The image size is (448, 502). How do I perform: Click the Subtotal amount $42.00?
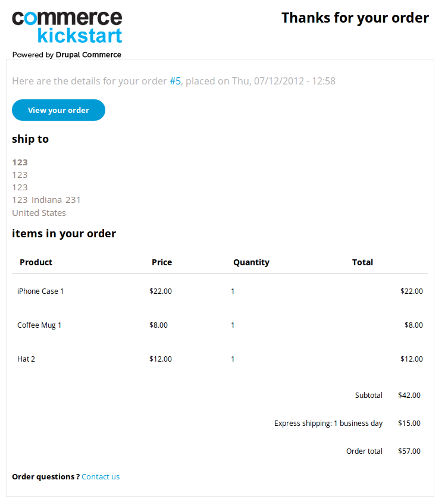pos(409,396)
